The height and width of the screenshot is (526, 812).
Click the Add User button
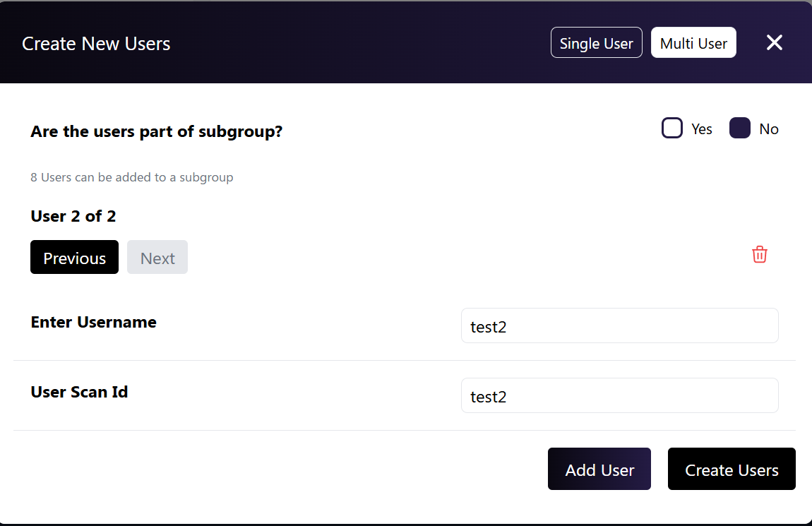pos(599,470)
